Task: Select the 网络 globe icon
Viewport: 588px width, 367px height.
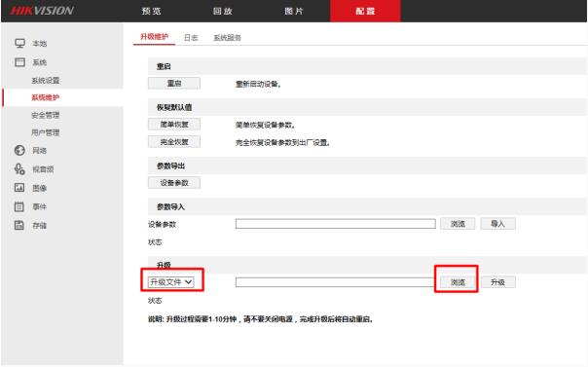Action: [19, 150]
